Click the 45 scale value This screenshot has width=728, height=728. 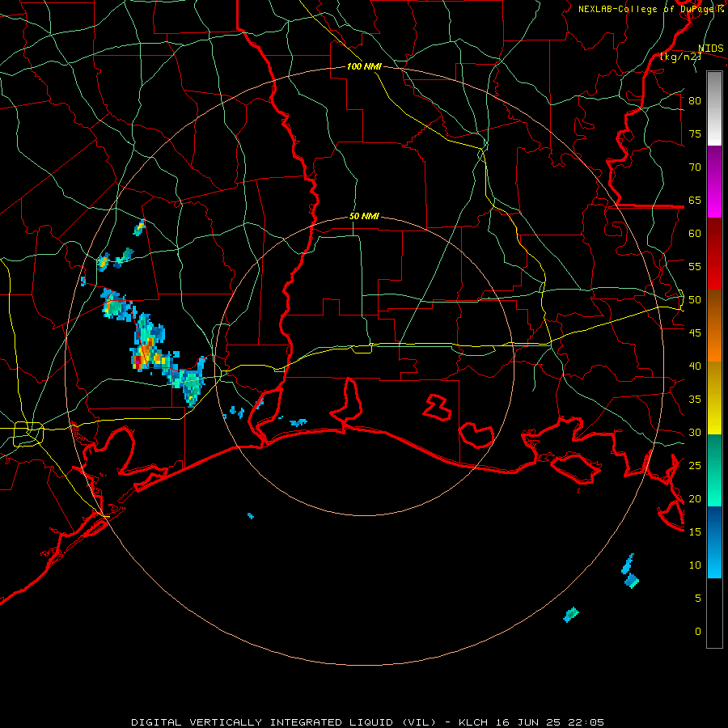pyautogui.click(x=695, y=333)
